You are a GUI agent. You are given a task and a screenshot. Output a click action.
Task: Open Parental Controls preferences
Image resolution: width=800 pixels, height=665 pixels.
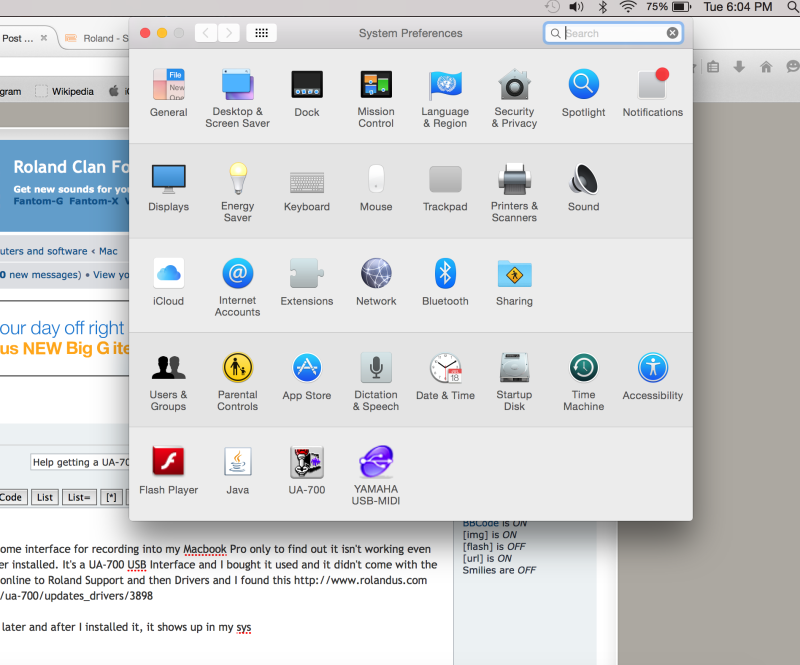(237, 382)
